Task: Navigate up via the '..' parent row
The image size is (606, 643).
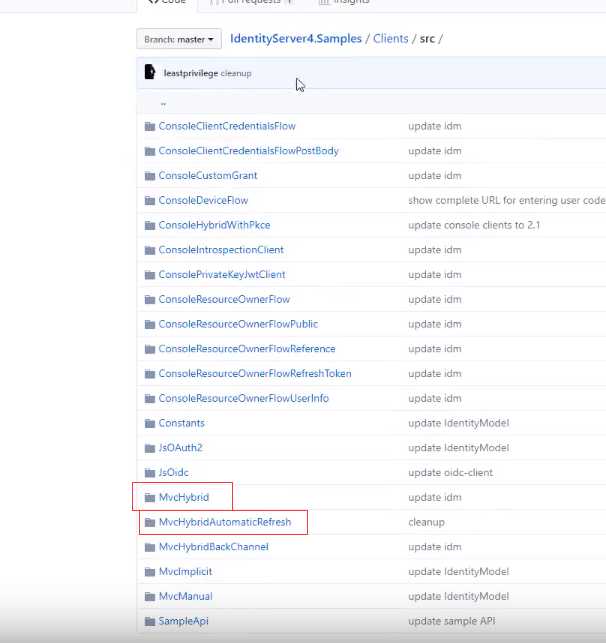Action: pos(163,103)
